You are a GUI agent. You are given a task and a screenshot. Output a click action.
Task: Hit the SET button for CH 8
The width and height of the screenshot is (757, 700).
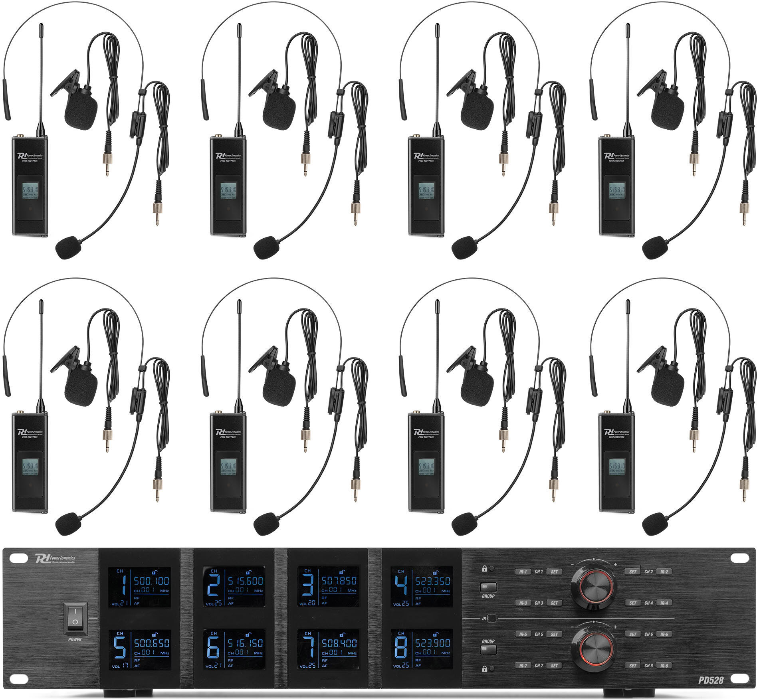coord(633,666)
